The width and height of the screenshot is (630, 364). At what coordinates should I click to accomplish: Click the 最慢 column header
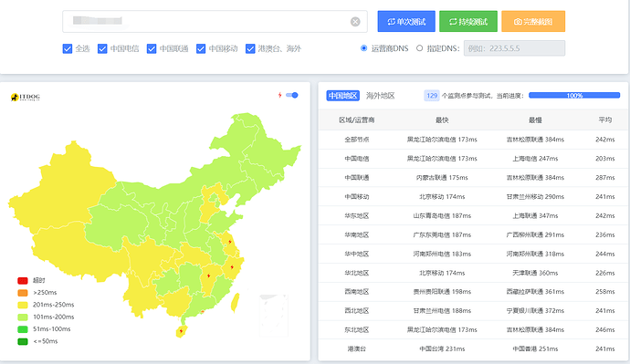pyautogui.click(x=535, y=120)
